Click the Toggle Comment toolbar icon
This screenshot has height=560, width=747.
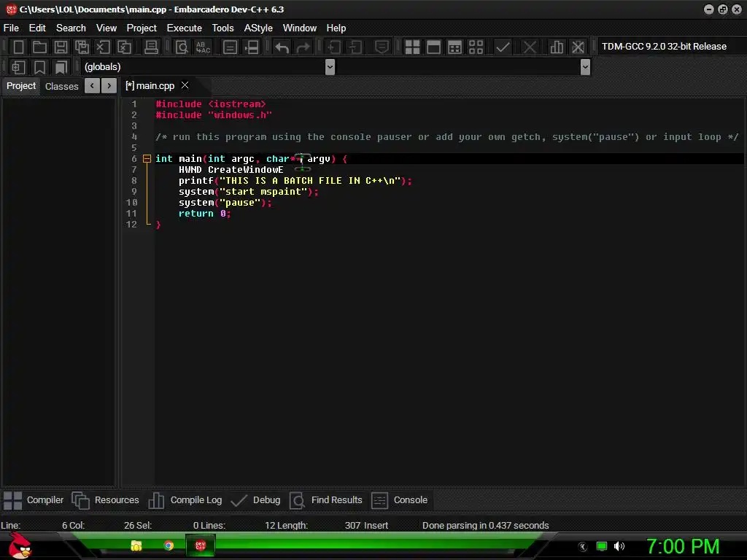coord(382,47)
